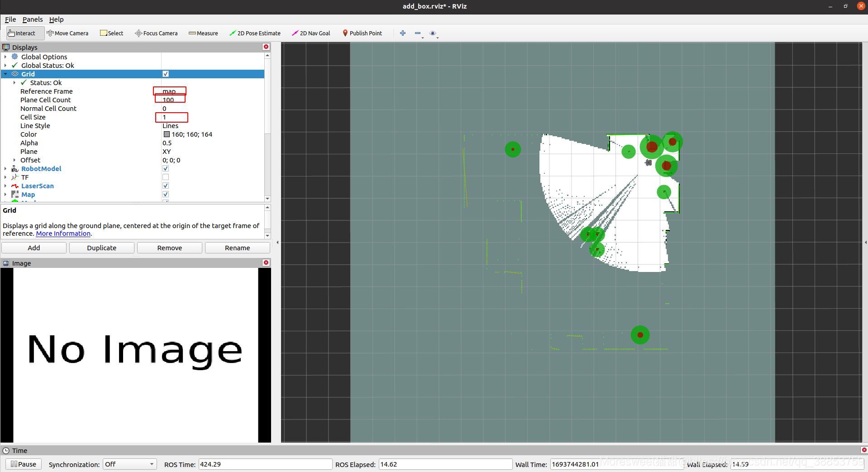Uncheck the Map display visibility
Viewport: 868px width, 472px height.
coord(165,194)
